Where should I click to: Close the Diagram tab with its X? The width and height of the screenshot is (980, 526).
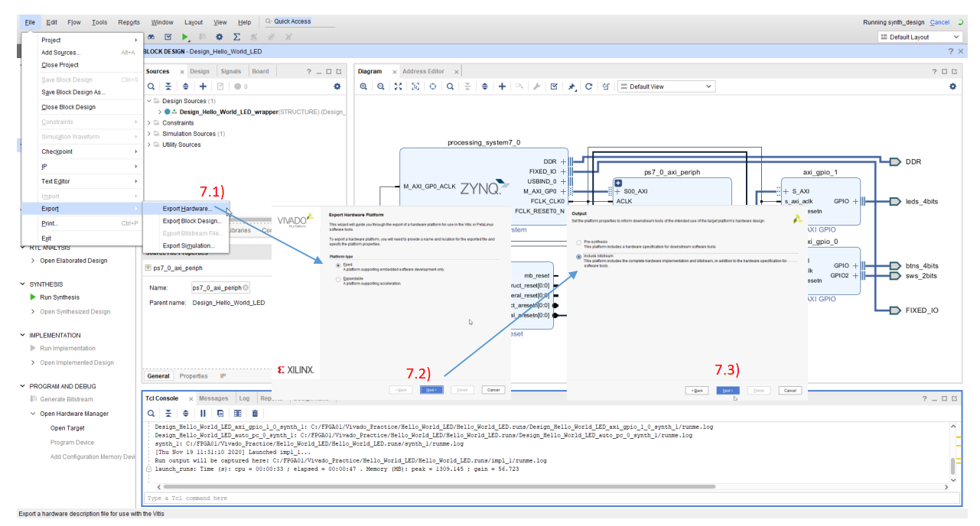pyautogui.click(x=395, y=71)
